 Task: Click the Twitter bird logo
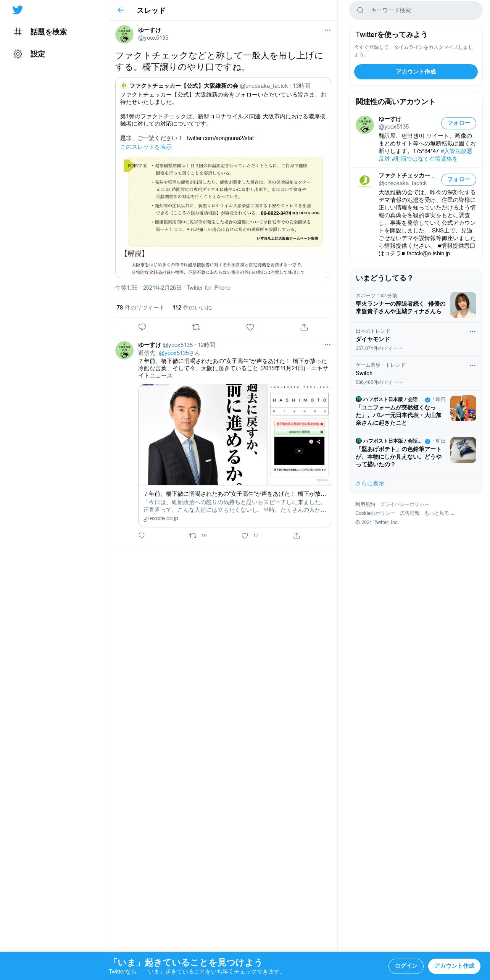coord(18,10)
